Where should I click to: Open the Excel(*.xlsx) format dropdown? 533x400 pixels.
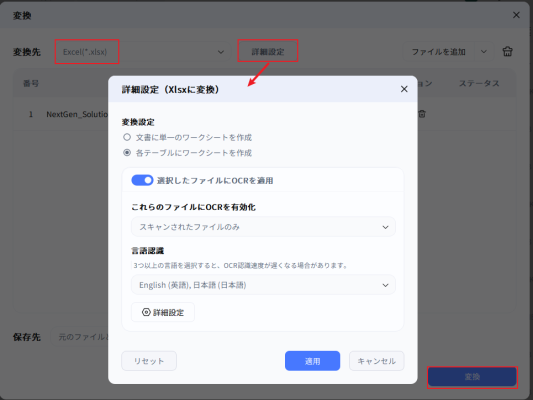pos(143,52)
